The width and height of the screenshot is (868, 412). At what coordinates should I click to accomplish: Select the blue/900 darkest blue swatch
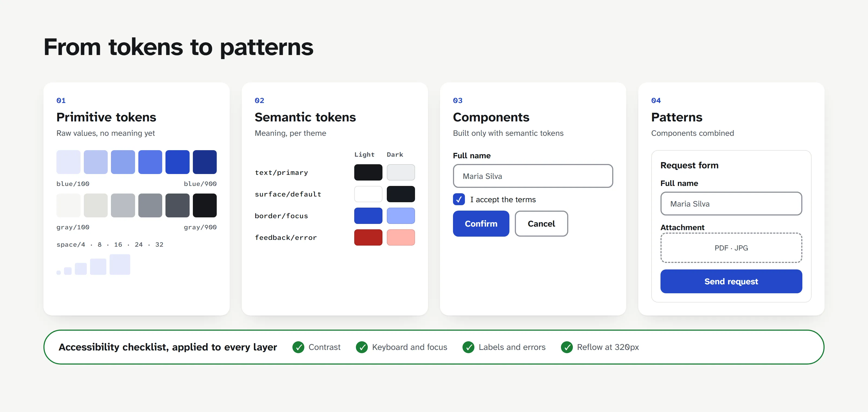tap(205, 162)
